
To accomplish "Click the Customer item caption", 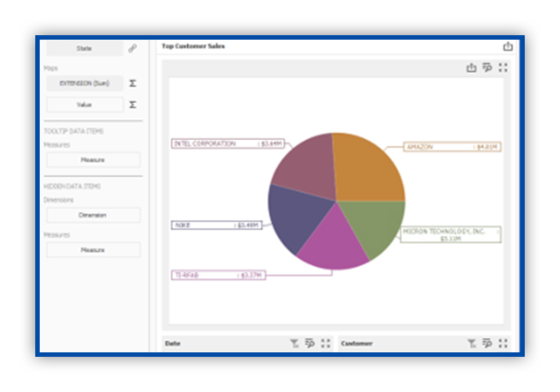I will click(356, 344).
